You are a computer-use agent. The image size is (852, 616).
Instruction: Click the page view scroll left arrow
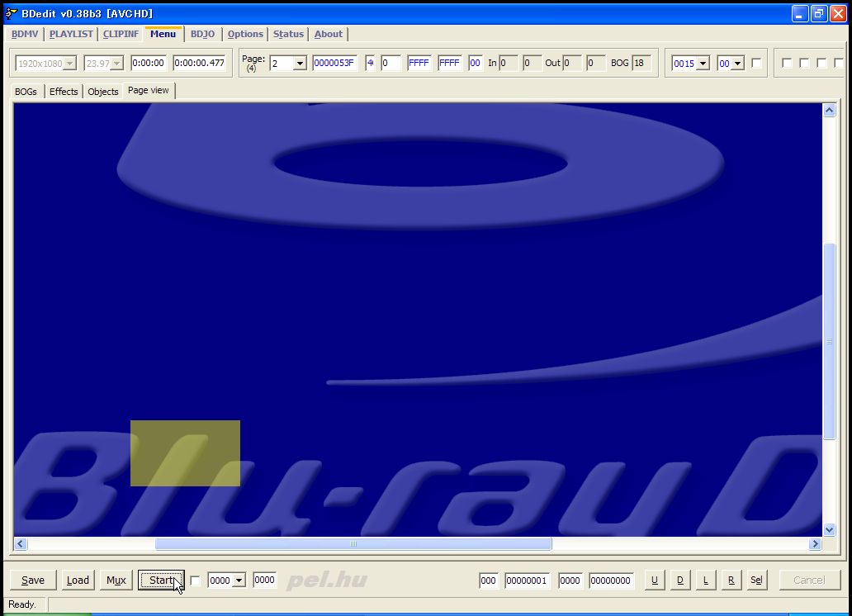pos(21,543)
